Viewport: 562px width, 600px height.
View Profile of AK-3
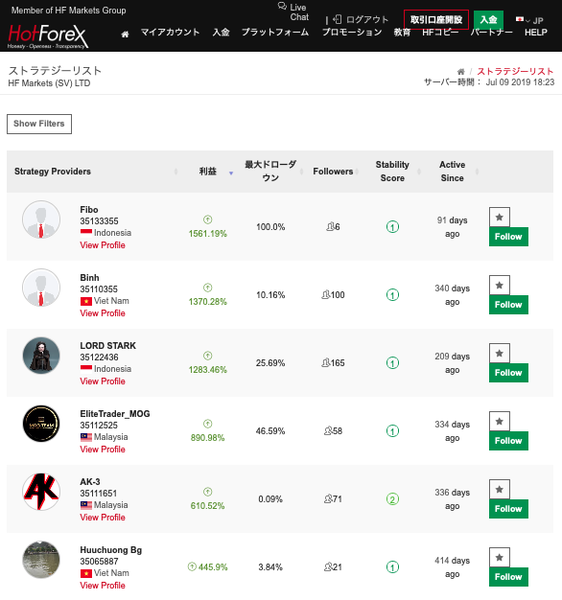click(x=103, y=518)
